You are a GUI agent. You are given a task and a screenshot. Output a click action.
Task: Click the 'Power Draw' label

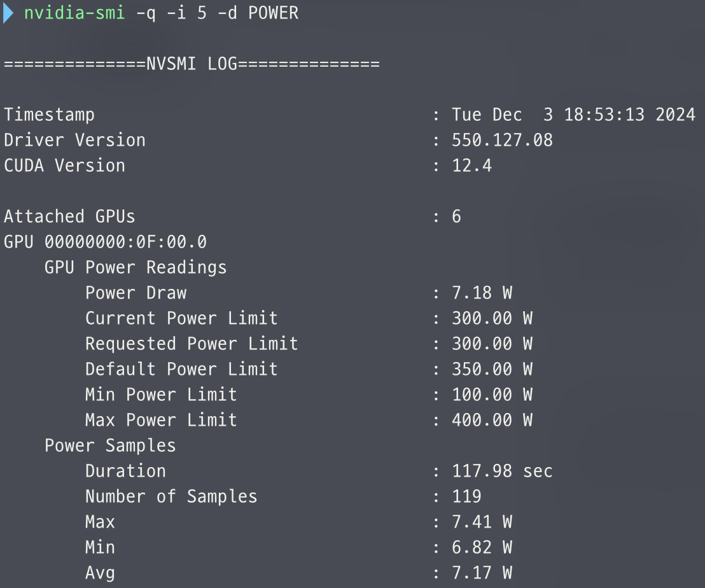click(136, 293)
